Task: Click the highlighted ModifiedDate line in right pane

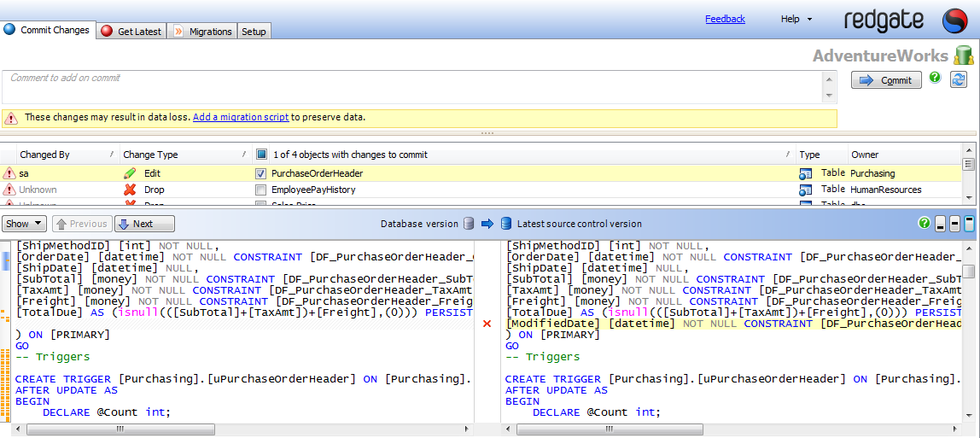Action: click(x=732, y=324)
